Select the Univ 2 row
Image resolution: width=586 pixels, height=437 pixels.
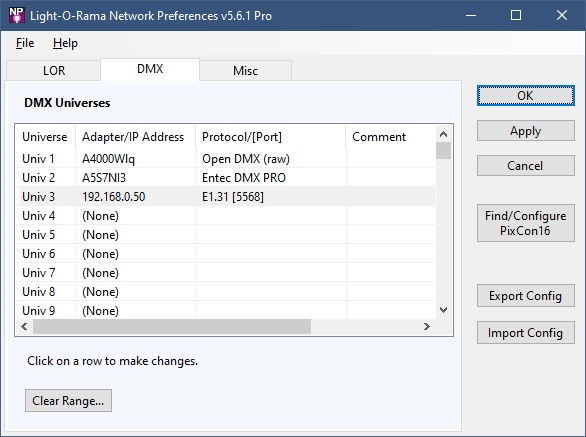pos(226,178)
